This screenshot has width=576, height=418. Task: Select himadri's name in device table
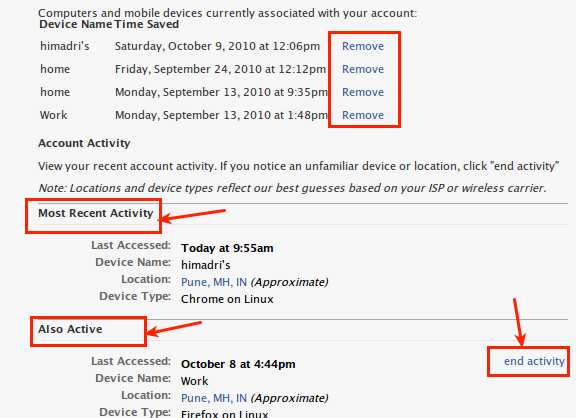coord(65,46)
